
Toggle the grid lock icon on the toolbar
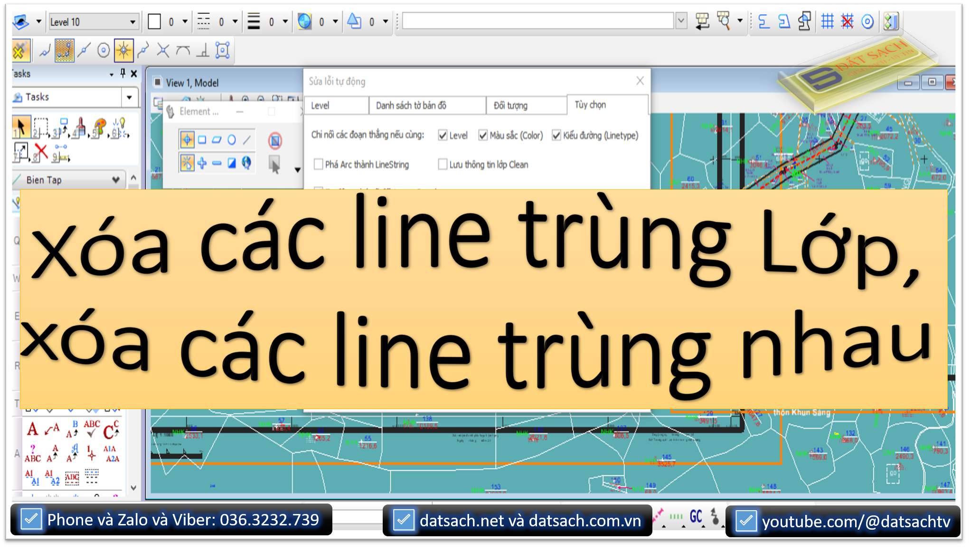point(827,21)
